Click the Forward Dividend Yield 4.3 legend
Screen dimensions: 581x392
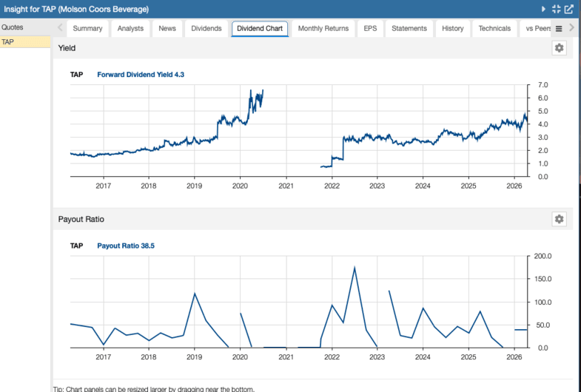tap(141, 75)
